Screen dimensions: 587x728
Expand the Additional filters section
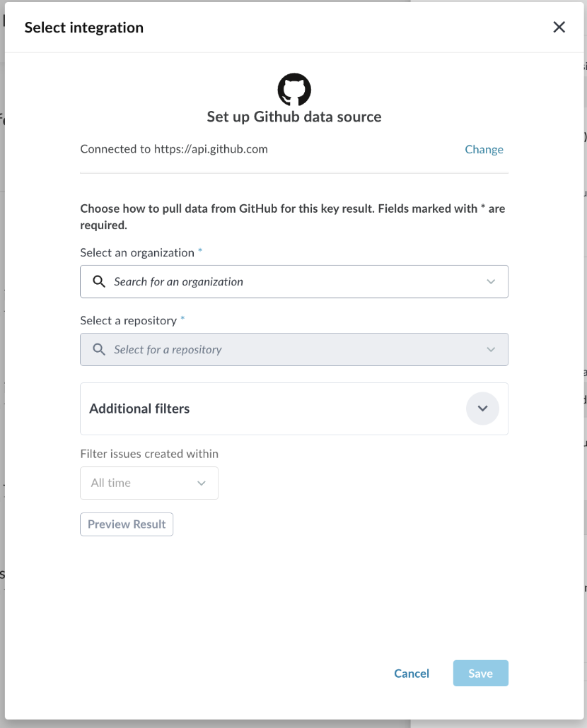[482, 409]
